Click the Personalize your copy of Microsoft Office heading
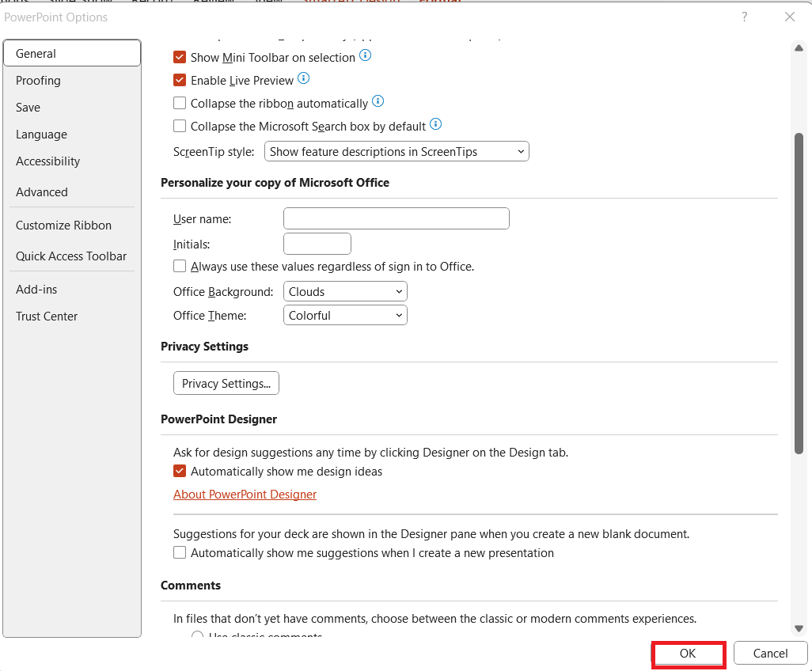 pyautogui.click(x=275, y=183)
